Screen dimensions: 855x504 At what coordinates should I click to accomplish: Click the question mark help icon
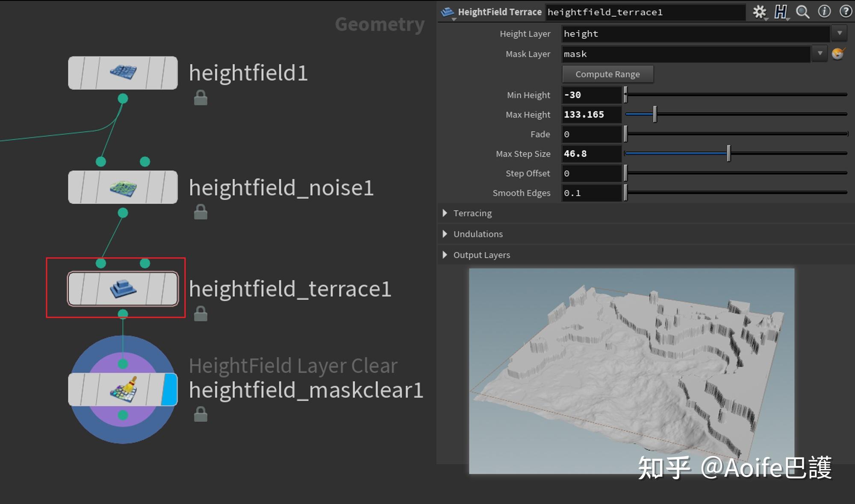845,12
